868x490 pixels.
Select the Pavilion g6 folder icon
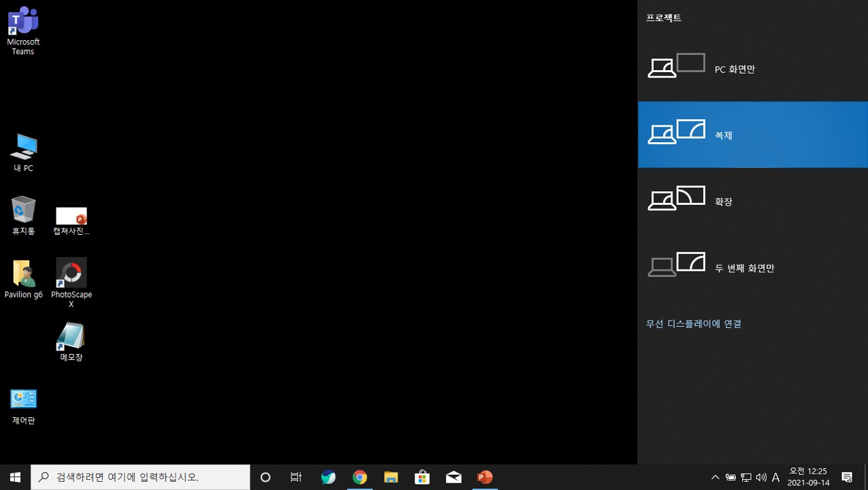pos(23,279)
